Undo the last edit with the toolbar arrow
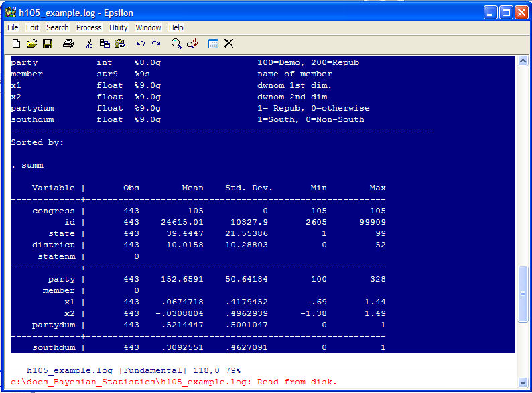Viewport: 532px width, 393px height. point(141,44)
